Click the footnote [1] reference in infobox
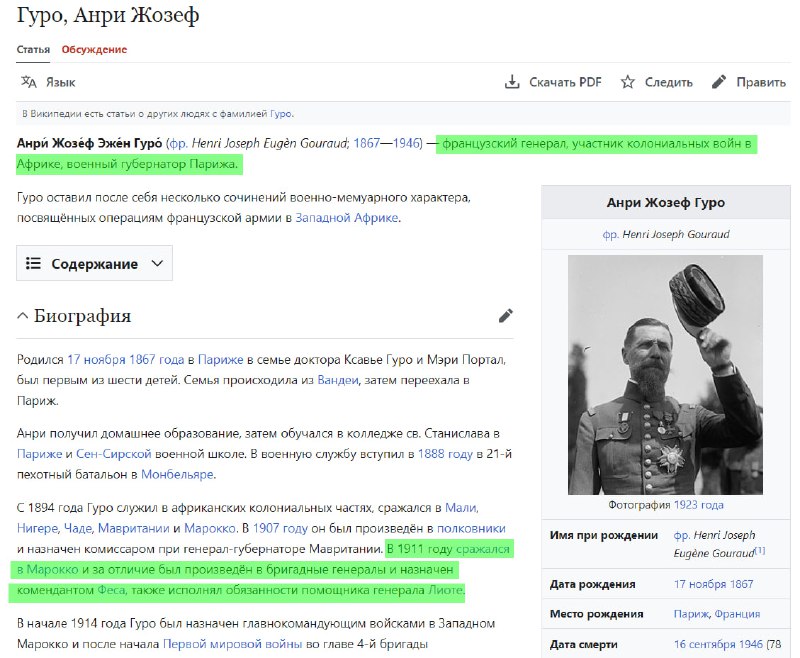The width and height of the screenshot is (800, 658). 760,550
